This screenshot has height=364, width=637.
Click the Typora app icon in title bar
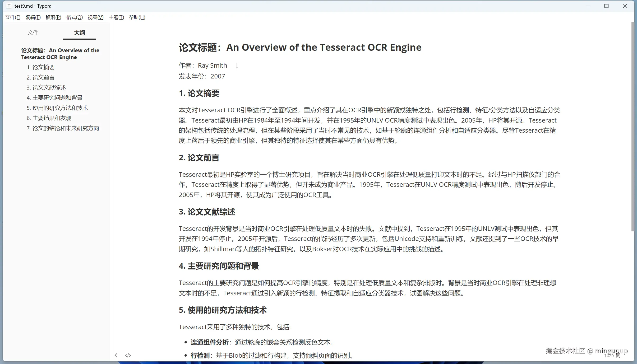tap(9, 6)
